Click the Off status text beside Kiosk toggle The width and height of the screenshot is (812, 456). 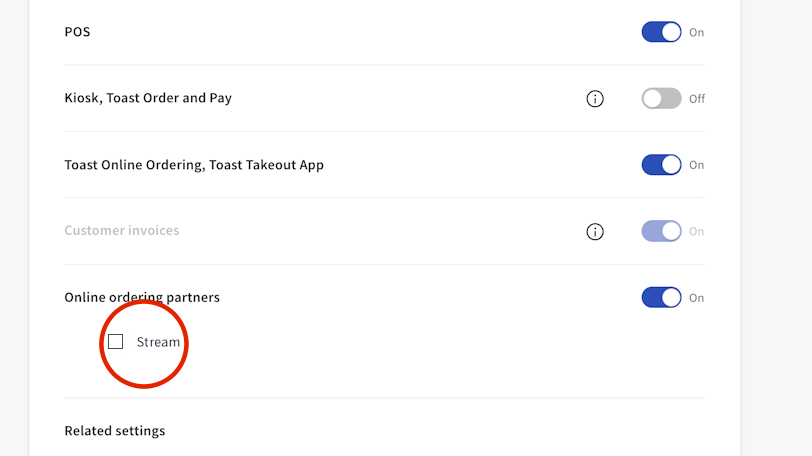coord(697,99)
